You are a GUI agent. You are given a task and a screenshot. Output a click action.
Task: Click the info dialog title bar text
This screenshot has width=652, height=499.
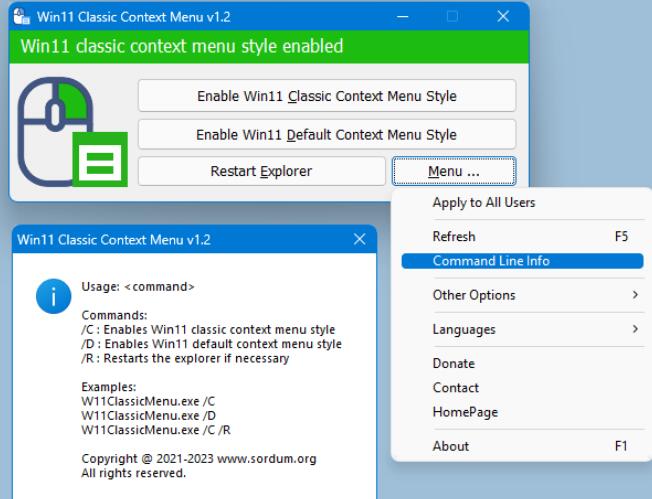[x=114, y=240]
